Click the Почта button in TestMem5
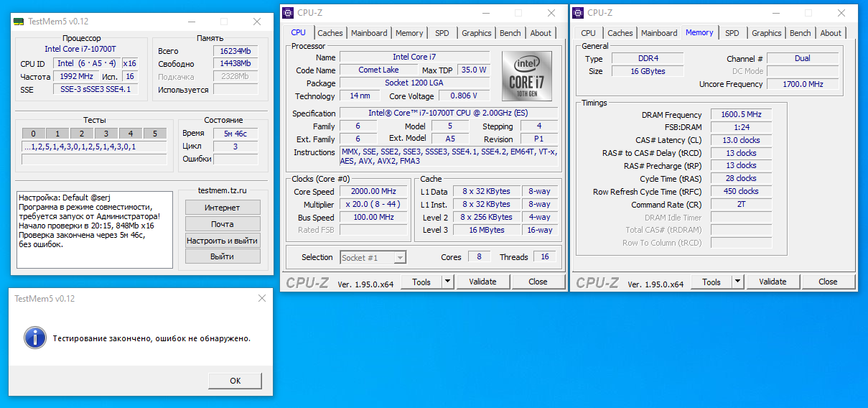The width and height of the screenshot is (868, 408). 223,224
